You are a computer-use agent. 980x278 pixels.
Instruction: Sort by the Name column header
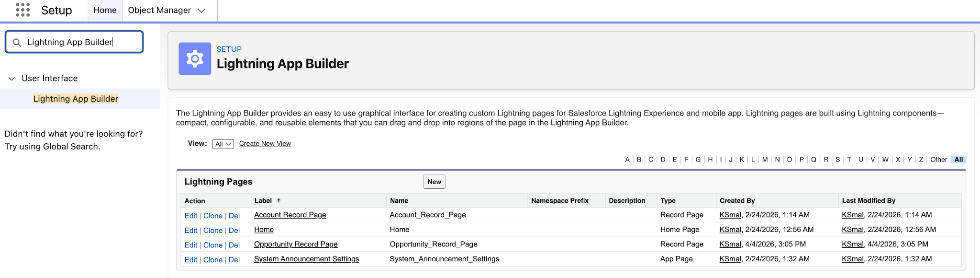point(399,201)
